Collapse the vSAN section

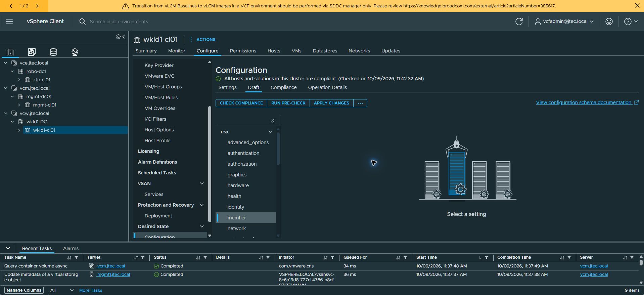point(202,183)
